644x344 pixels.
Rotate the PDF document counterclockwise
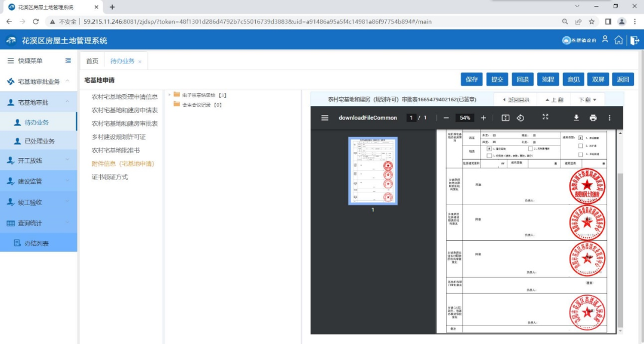[x=521, y=118]
